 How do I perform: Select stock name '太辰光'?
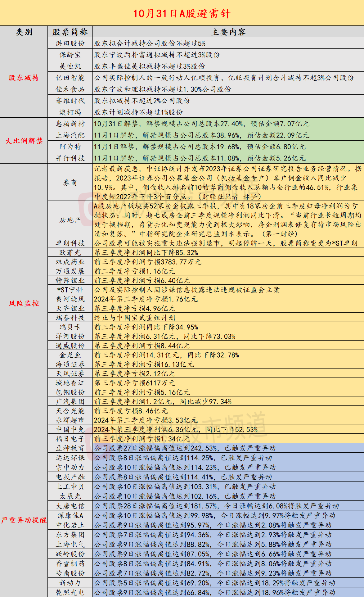(x=70, y=496)
